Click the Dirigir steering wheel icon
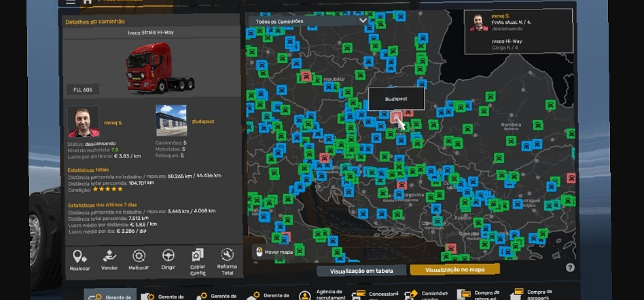 tap(168, 256)
